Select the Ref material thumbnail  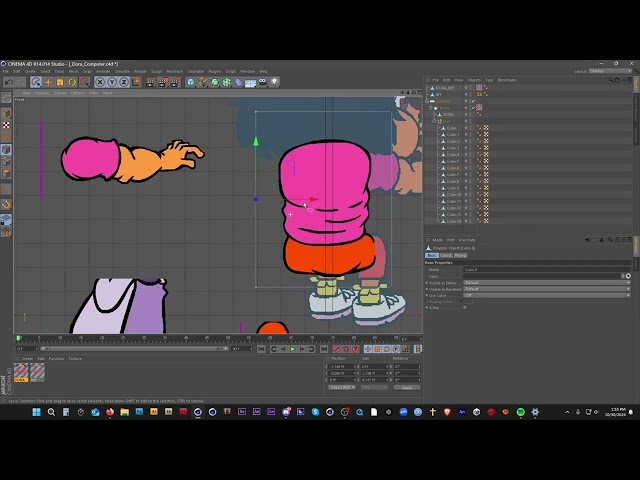pos(37,372)
